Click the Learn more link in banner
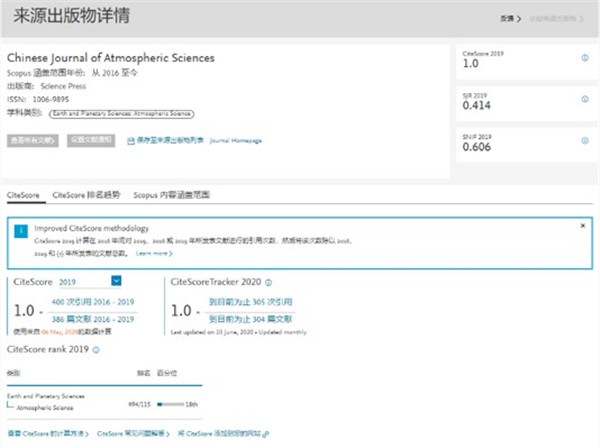 154,253
